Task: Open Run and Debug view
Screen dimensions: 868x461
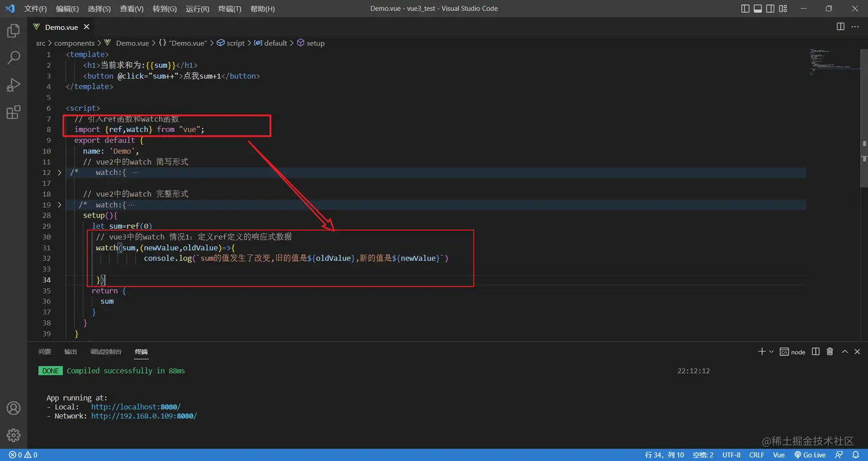Action: pyautogui.click(x=13, y=85)
